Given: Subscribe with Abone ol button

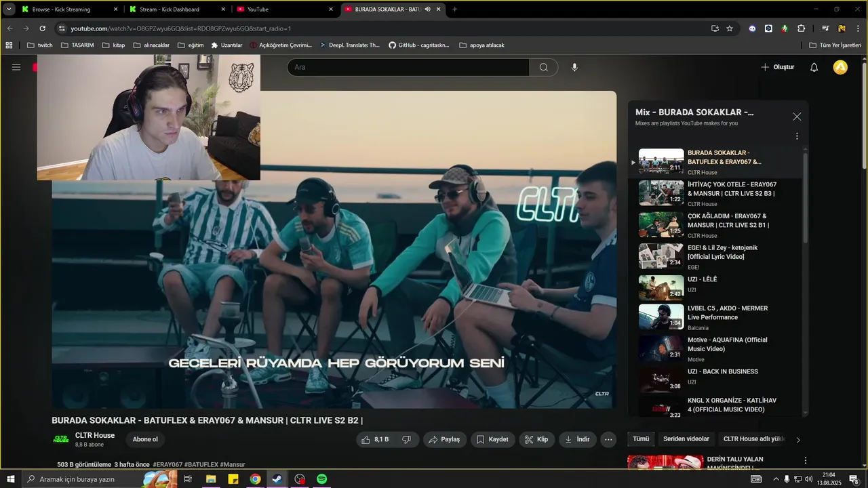Looking at the screenshot, I should (x=145, y=439).
